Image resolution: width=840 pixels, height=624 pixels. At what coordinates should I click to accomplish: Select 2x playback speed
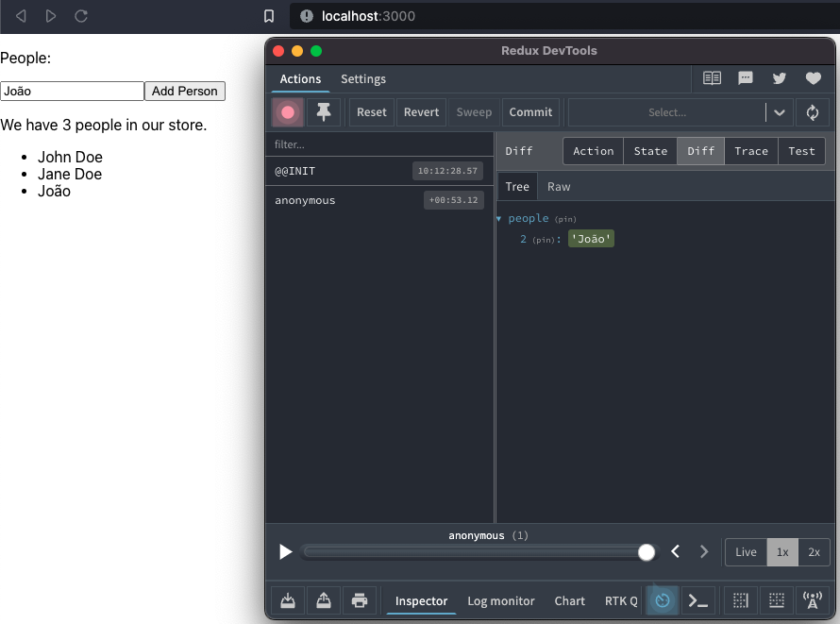(814, 552)
